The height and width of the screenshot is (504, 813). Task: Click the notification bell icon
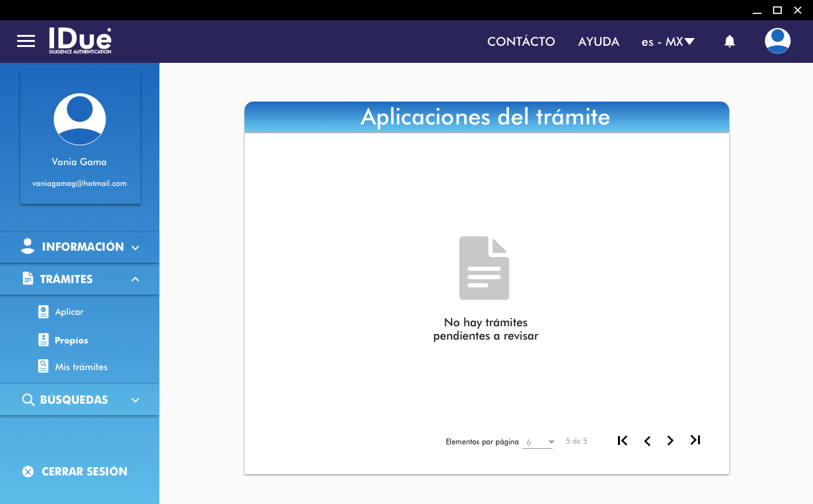(730, 41)
